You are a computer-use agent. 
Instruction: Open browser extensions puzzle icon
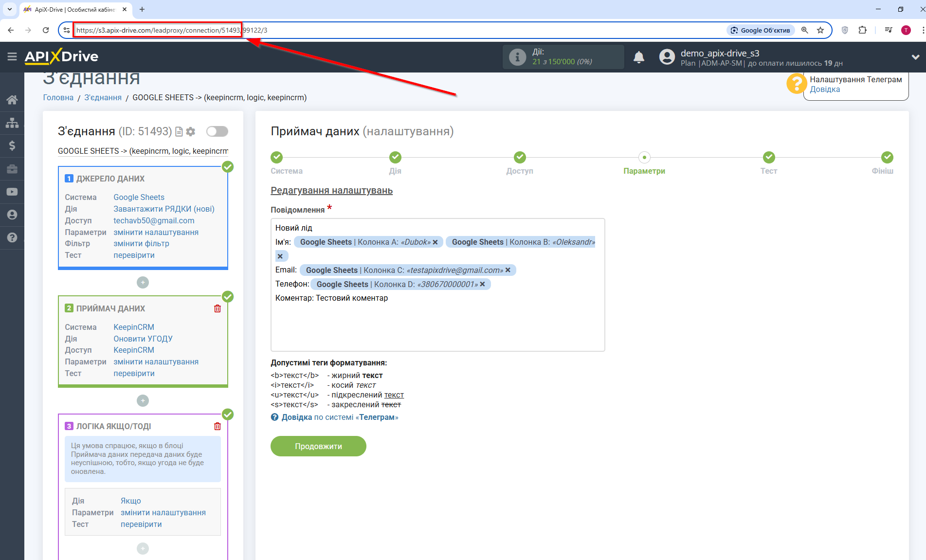tap(862, 30)
